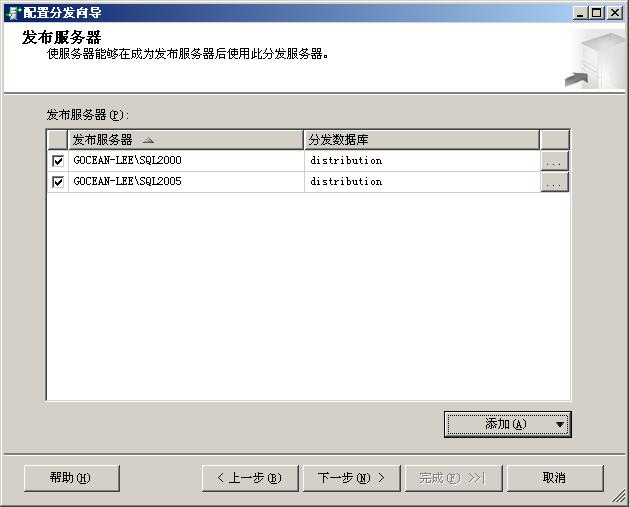
Task: Click the 分发数据库 column header
Action: [x=422, y=140]
